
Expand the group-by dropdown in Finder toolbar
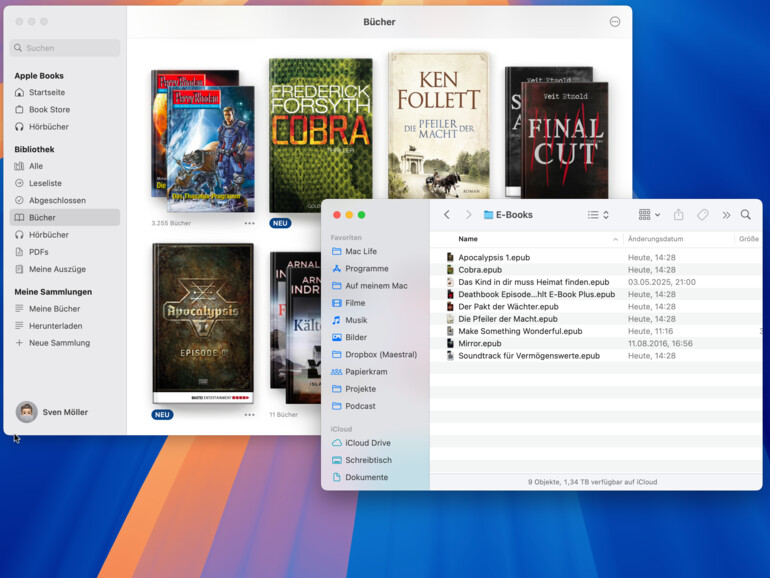(x=649, y=215)
